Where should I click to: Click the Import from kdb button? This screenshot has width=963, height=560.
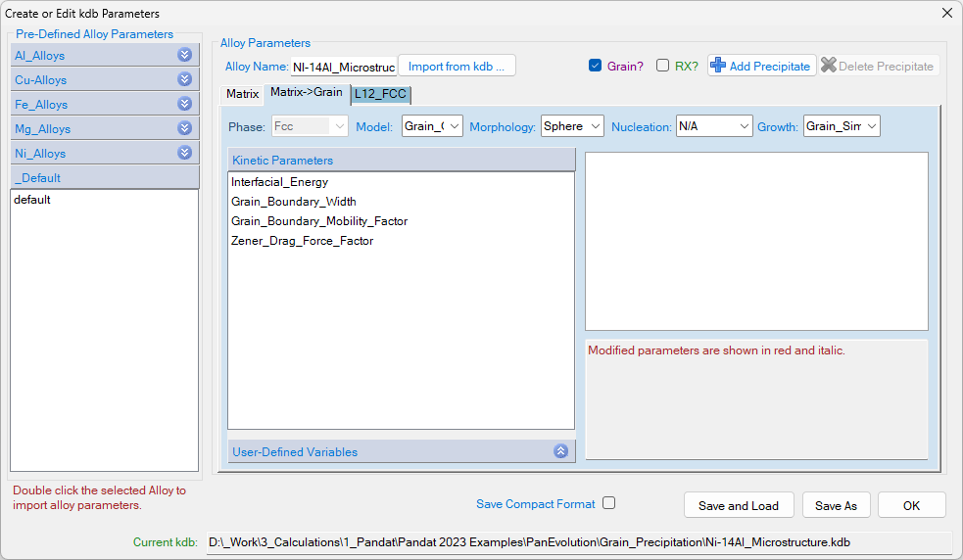click(456, 66)
